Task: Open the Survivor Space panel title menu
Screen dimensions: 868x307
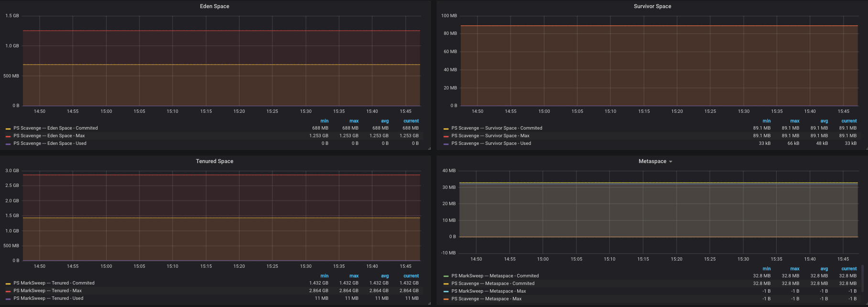Action: pyautogui.click(x=652, y=6)
